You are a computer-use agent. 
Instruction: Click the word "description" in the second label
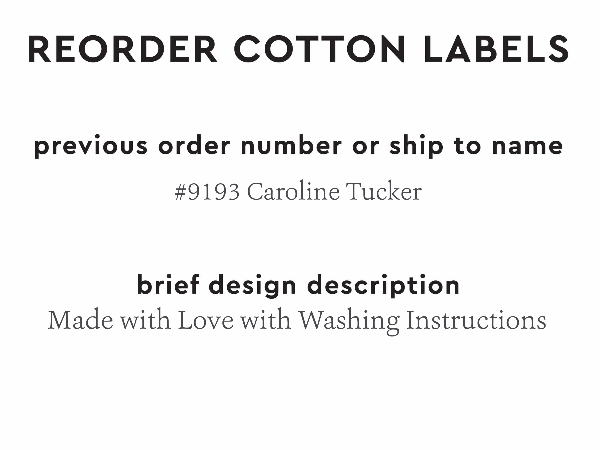click(384, 285)
